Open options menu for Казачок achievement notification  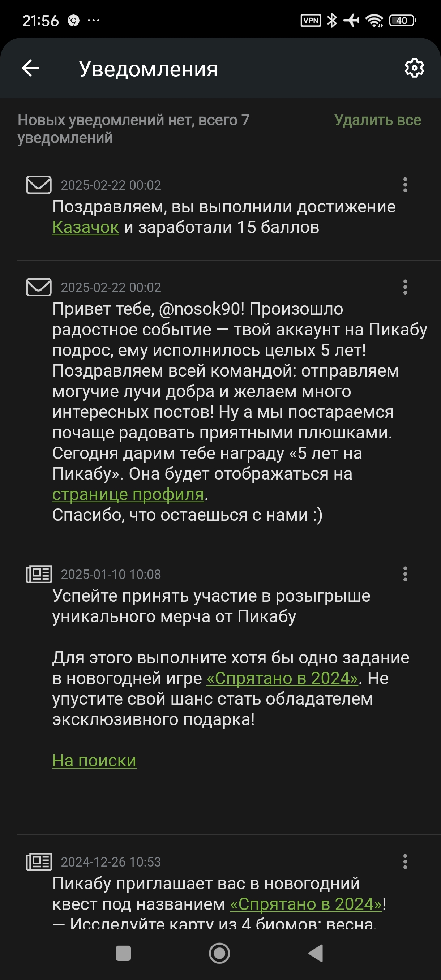(405, 185)
